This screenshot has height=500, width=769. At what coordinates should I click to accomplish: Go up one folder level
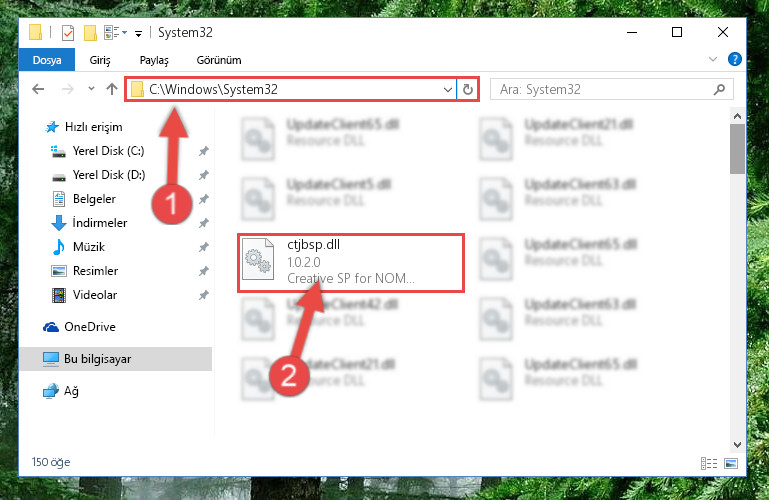[112, 89]
